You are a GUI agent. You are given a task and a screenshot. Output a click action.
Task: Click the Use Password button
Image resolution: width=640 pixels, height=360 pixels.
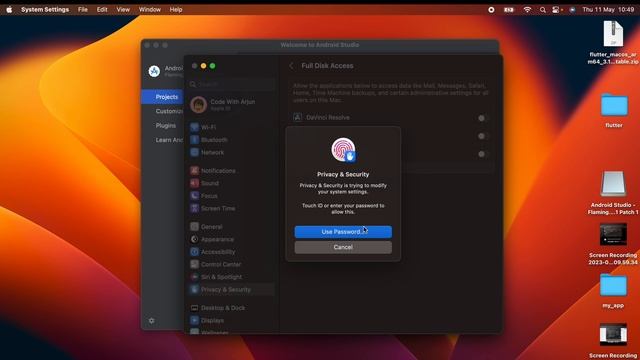click(343, 231)
